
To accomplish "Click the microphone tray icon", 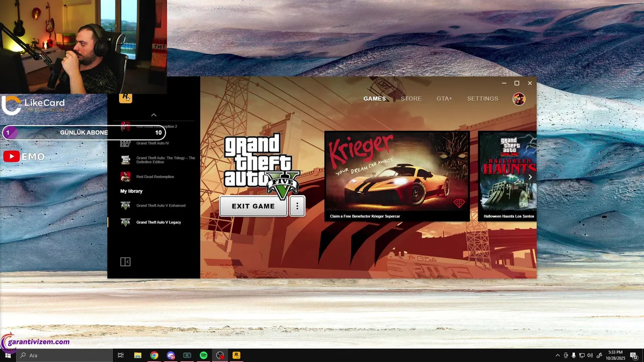I will (574, 355).
